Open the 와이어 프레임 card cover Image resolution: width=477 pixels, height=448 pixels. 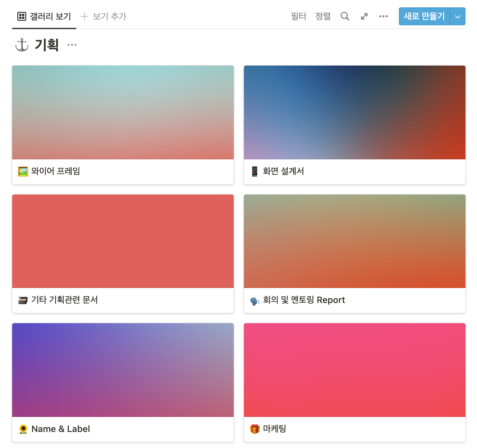click(x=123, y=112)
